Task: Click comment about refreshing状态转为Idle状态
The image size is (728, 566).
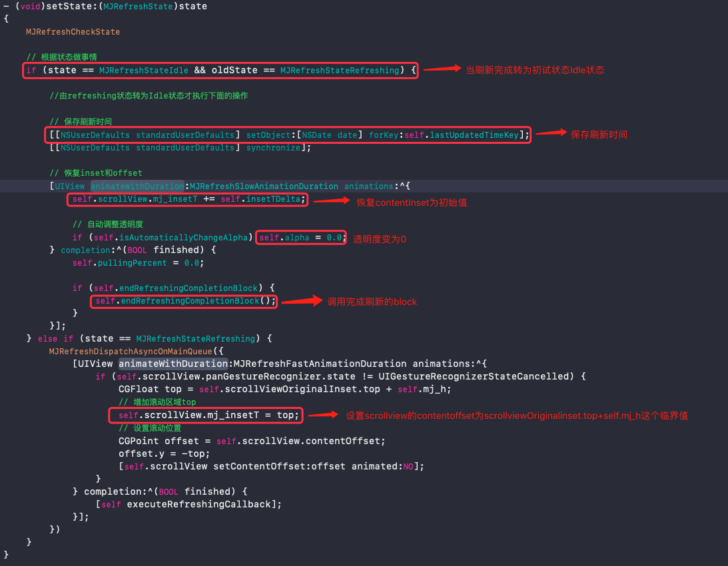Action: pos(149,96)
